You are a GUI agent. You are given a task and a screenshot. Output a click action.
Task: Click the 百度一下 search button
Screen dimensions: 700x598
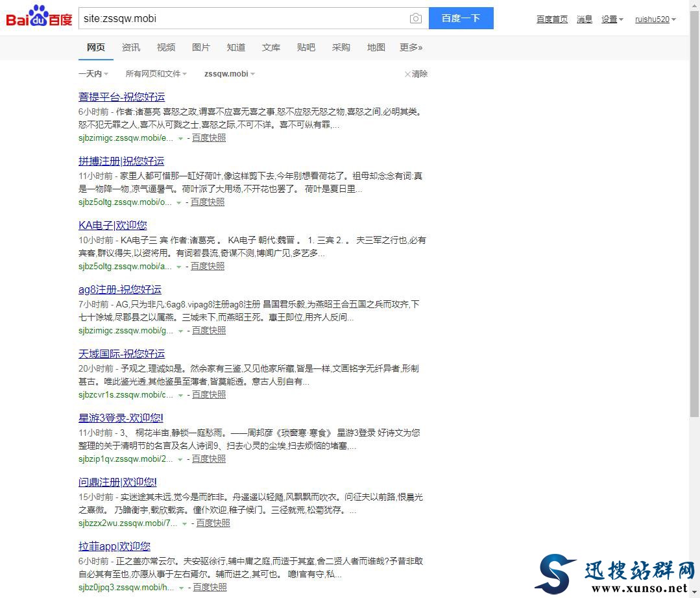point(461,18)
